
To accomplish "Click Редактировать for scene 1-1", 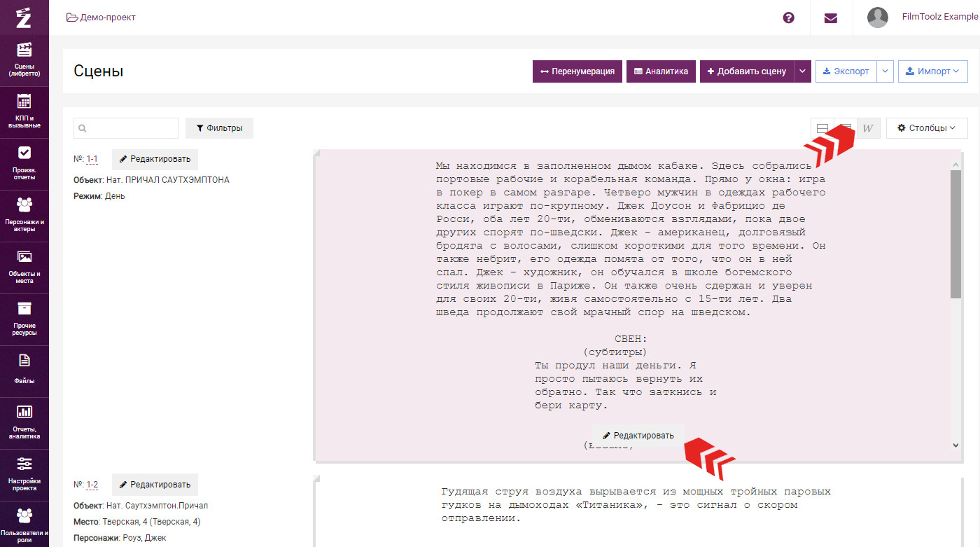I will click(155, 160).
